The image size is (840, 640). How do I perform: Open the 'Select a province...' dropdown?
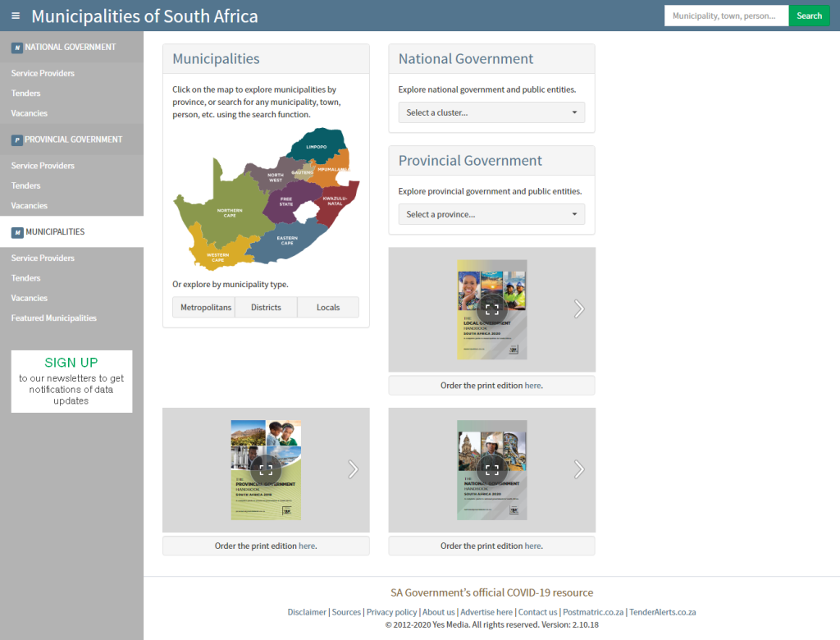[x=491, y=214]
